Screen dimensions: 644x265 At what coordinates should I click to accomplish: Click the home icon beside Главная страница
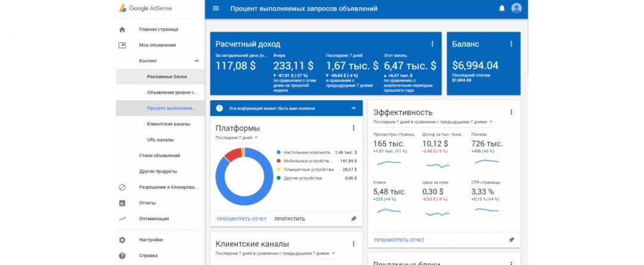pos(122,30)
